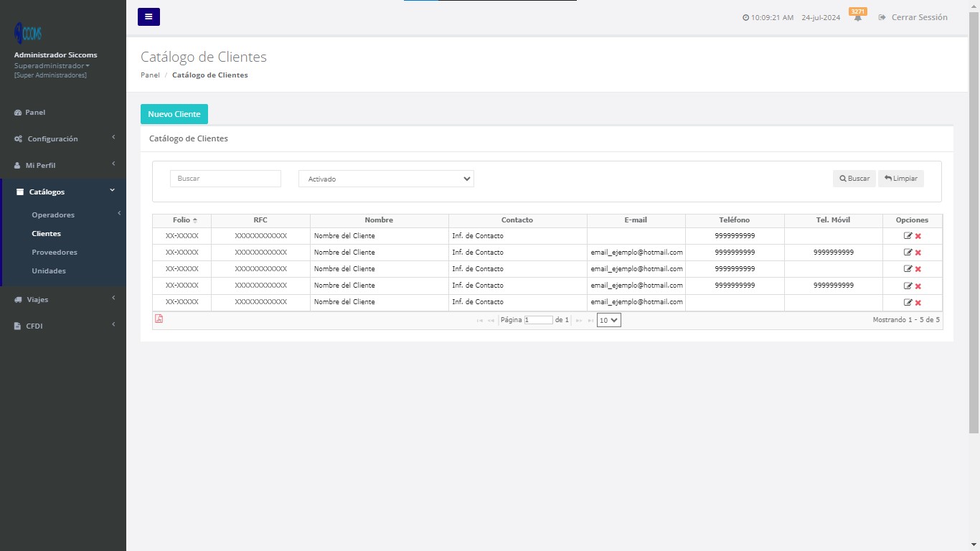Click the hamburger menu toggle button
Viewport: 980px width, 551px height.
149,17
